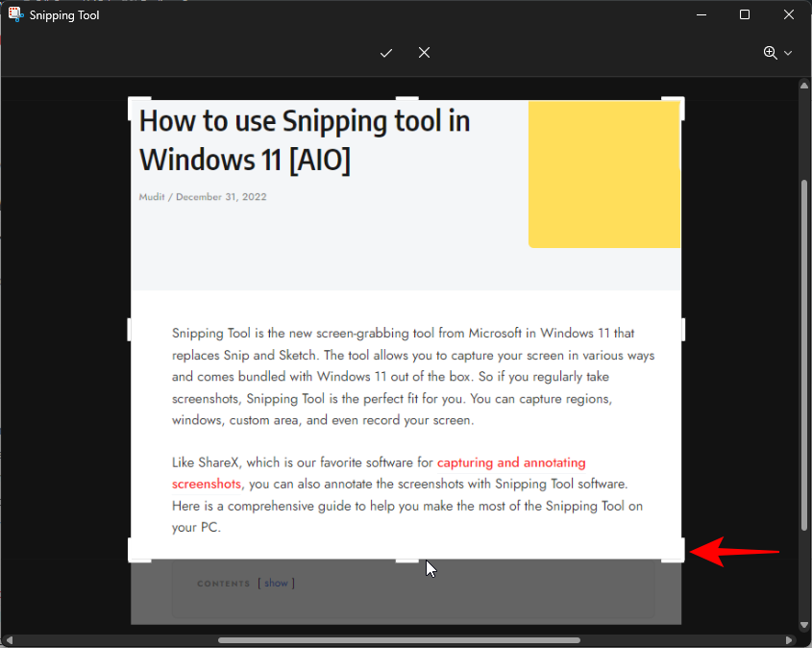Click the author name 'Mudit'
812x648 pixels.
(152, 197)
